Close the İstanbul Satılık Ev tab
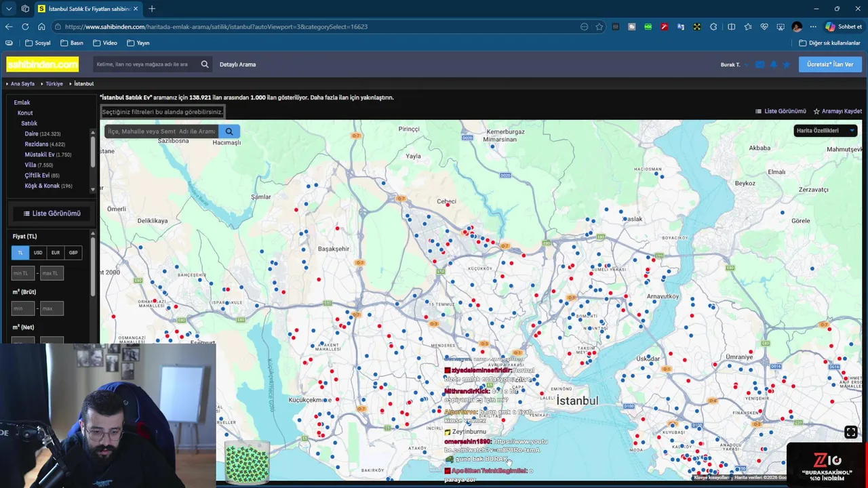The image size is (868, 488). [136, 9]
